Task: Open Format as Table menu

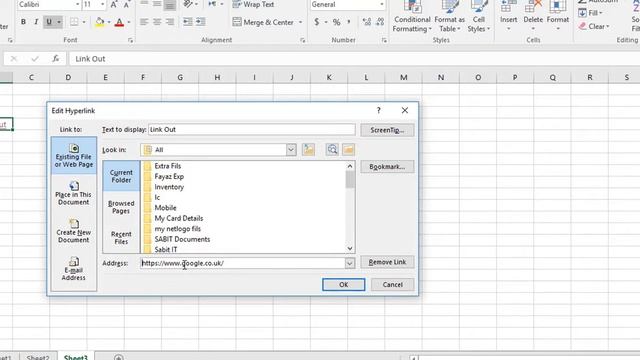Action: pos(449,17)
